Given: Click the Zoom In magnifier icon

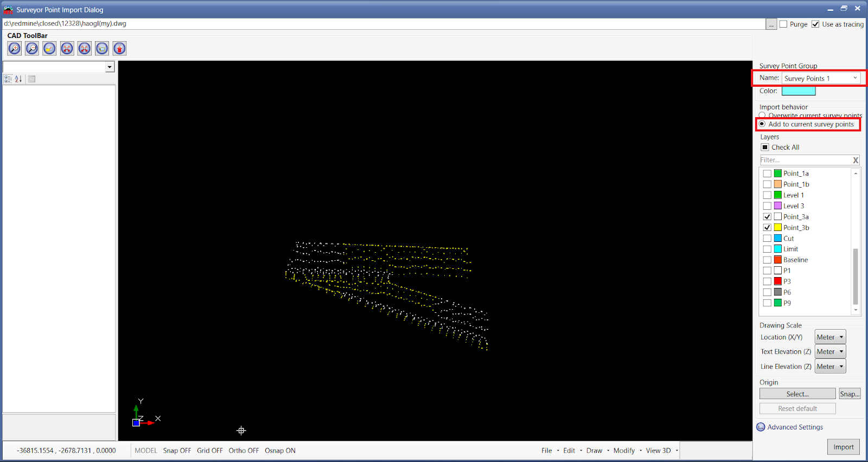Looking at the screenshot, I should coord(15,48).
